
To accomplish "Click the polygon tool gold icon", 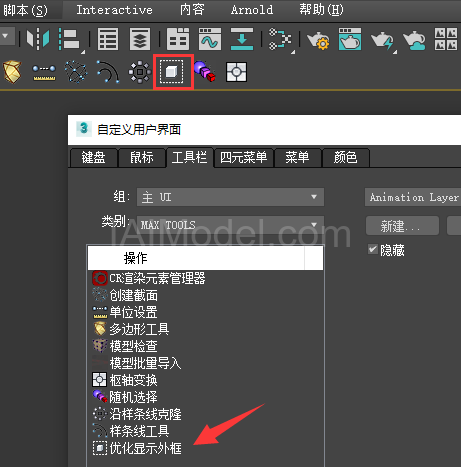I will pyautogui.click(x=12, y=72).
